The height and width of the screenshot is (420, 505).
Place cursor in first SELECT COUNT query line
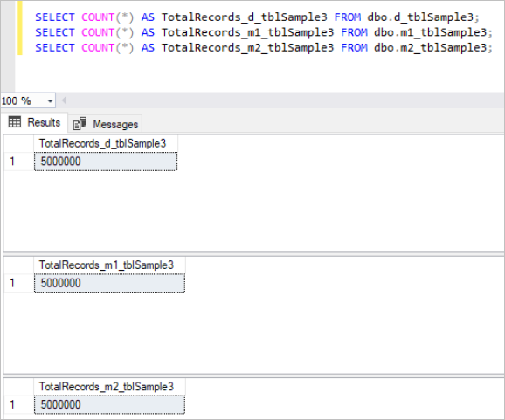tap(258, 17)
